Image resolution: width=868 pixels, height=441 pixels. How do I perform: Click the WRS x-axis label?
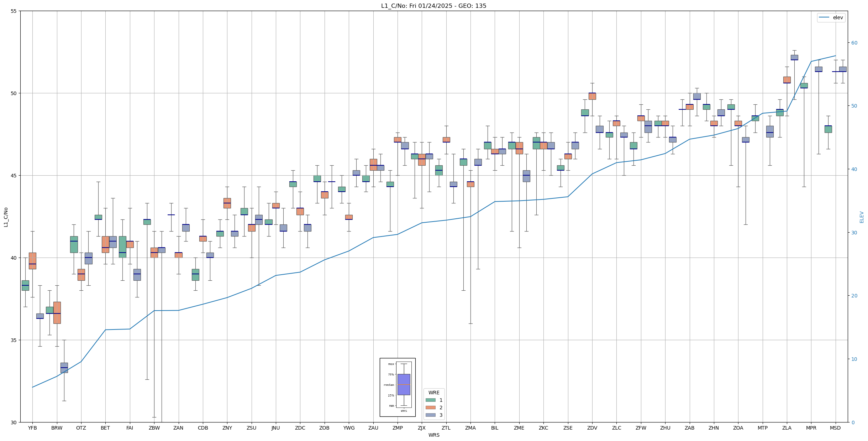tap(433, 435)
